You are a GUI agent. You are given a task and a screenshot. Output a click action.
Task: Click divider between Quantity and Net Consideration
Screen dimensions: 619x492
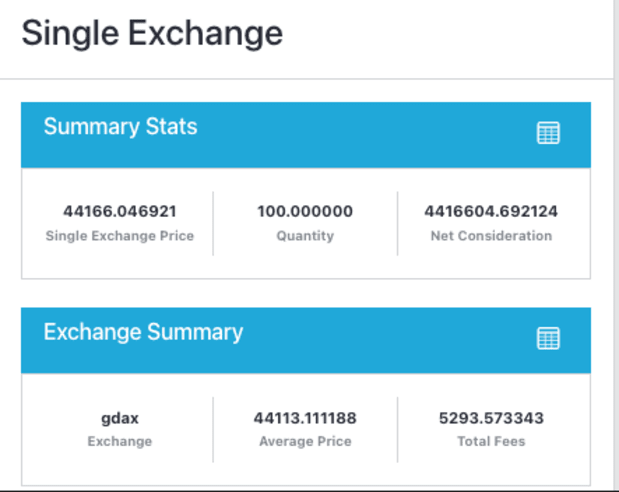(398, 224)
